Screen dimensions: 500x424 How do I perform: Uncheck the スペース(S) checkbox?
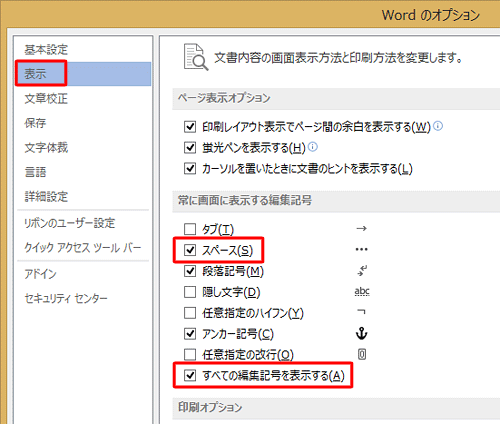190,250
